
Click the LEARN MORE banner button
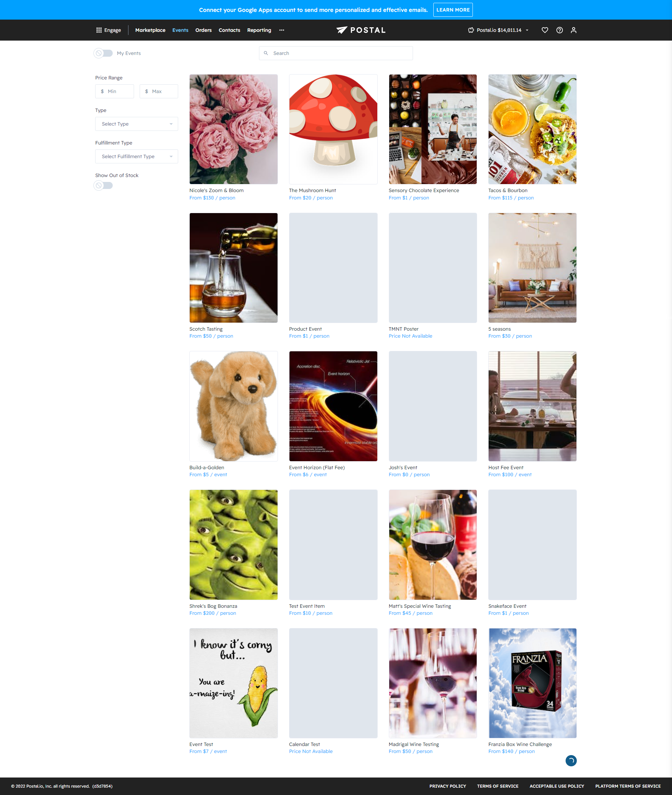pos(453,10)
